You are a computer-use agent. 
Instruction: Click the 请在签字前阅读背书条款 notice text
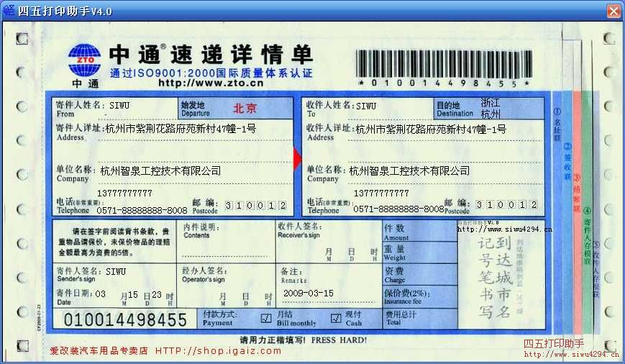pyautogui.click(x=114, y=242)
